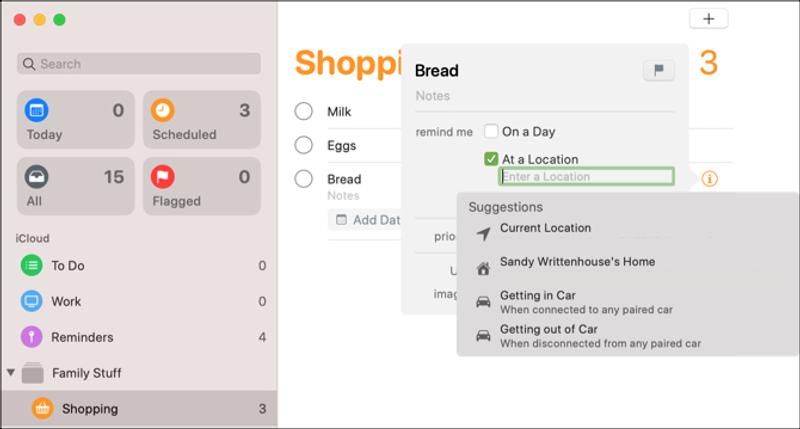Screen dimensions: 800x429
Task: Open the Scheduled smart list
Action: tap(201, 120)
